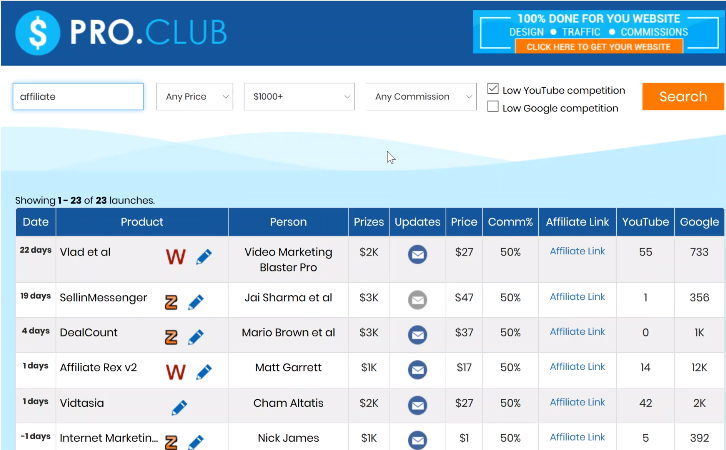
Task: Uncheck Low YouTube competition checkbox
Action: pyautogui.click(x=493, y=89)
